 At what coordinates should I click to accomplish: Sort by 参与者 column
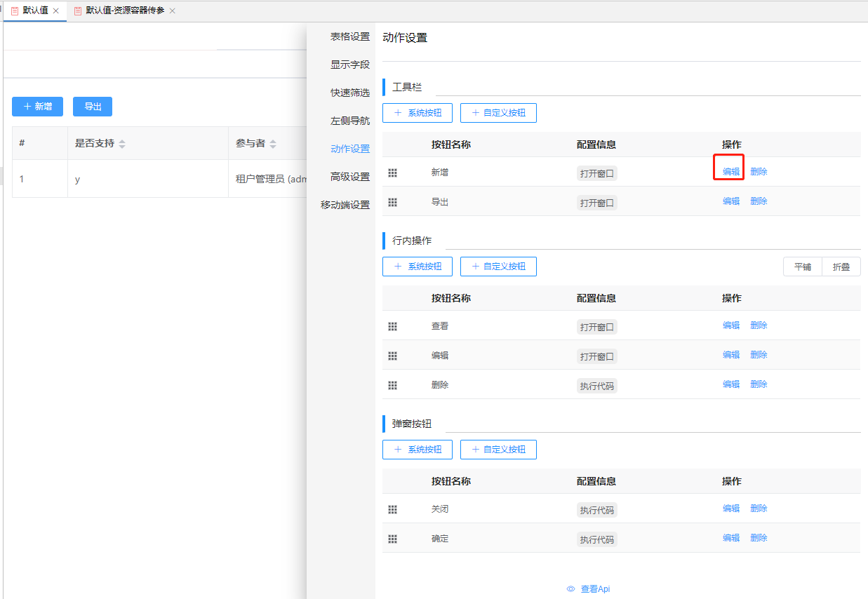click(273, 144)
